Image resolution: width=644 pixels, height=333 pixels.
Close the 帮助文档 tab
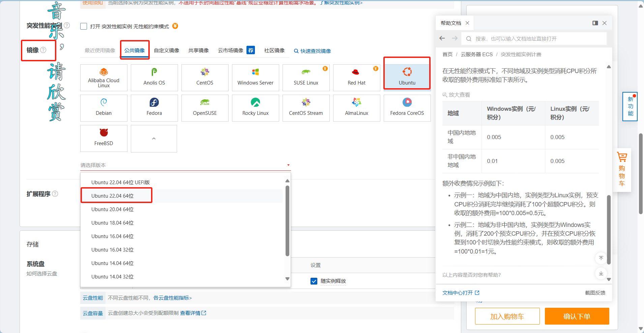pos(467,23)
